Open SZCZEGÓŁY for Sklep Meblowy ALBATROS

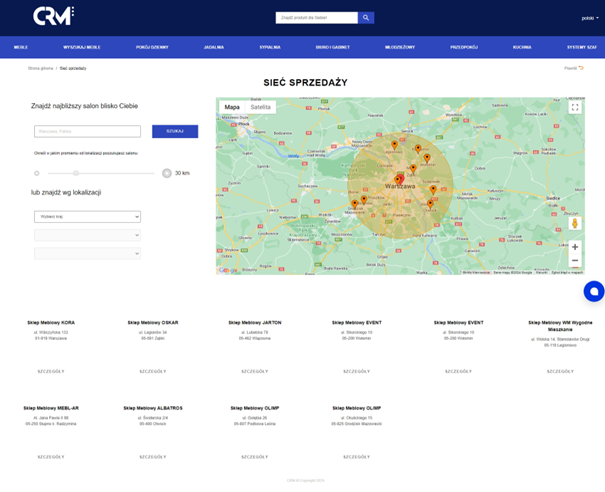pos(153,457)
